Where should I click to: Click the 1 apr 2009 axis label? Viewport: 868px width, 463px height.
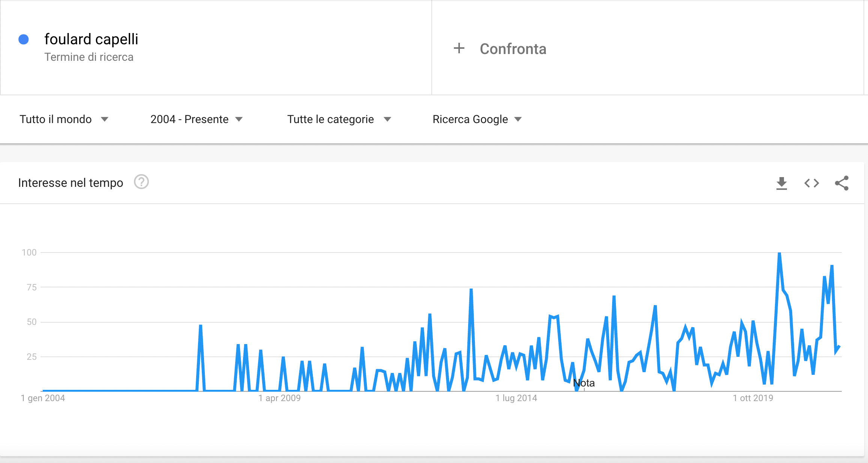click(279, 398)
